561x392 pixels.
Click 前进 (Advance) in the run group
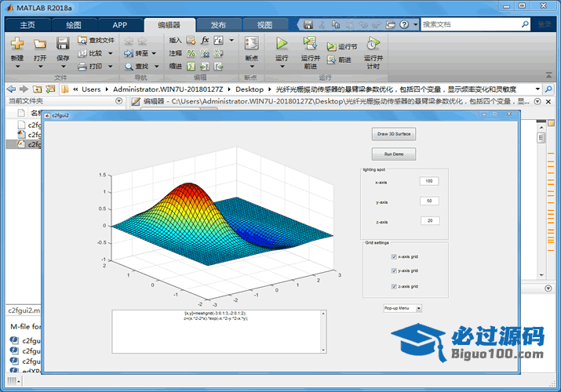coord(339,60)
